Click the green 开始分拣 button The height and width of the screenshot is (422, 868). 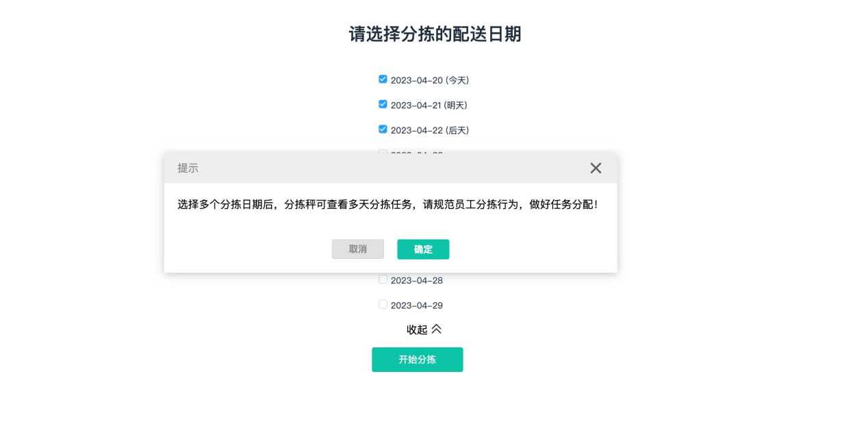click(417, 360)
